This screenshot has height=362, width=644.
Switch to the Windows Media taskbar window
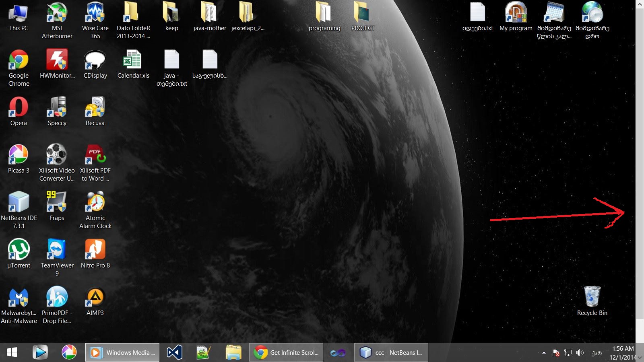point(122,353)
